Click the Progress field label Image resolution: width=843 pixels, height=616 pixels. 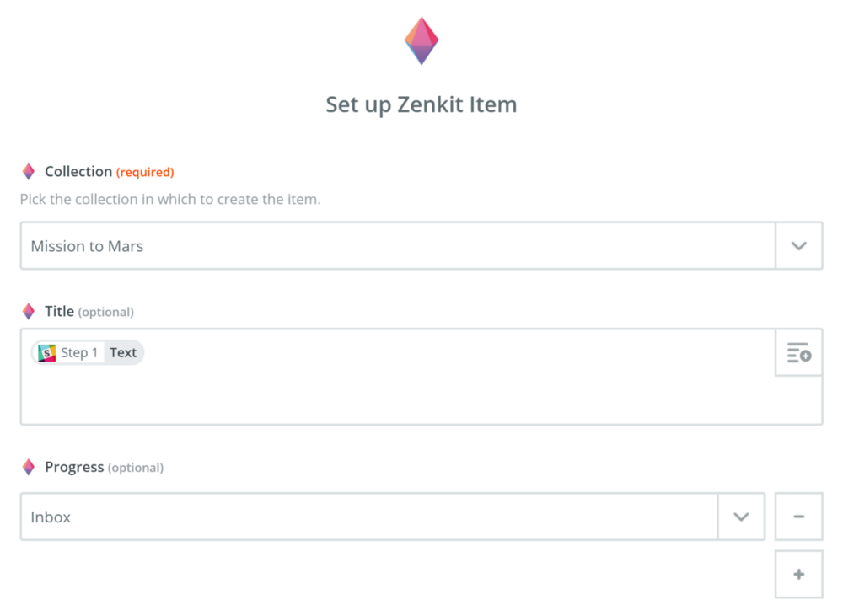pyautogui.click(x=74, y=467)
